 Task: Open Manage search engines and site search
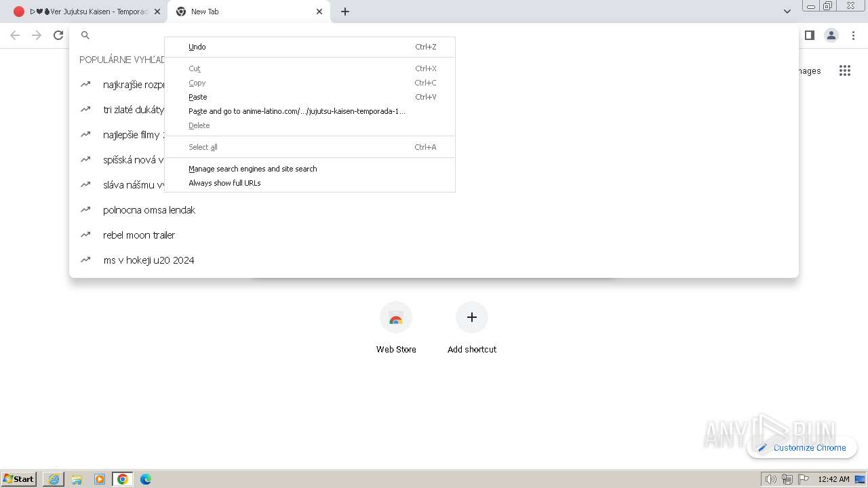pos(310,169)
